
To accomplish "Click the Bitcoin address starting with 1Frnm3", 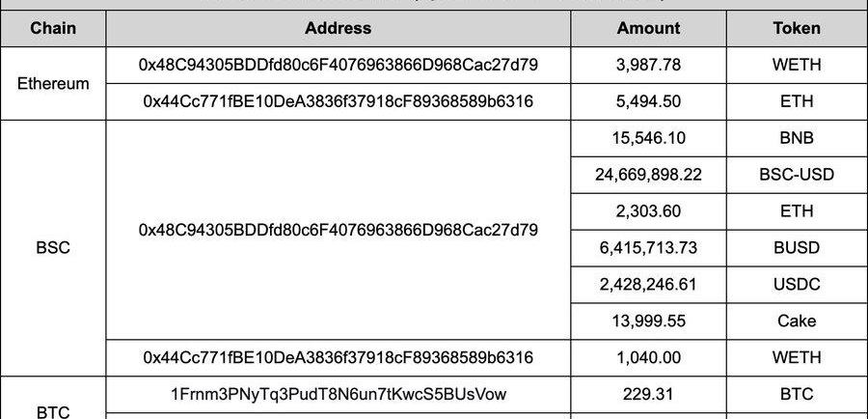I will pos(338,394).
